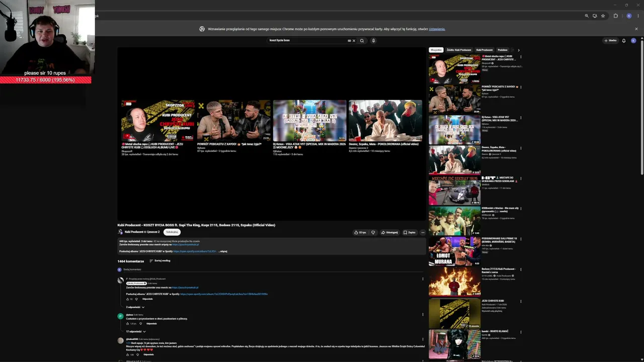The height and width of the screenshot is (362, 644).
Task: Click the YouTube search magnifier button
Action: [x=362, y=41]
